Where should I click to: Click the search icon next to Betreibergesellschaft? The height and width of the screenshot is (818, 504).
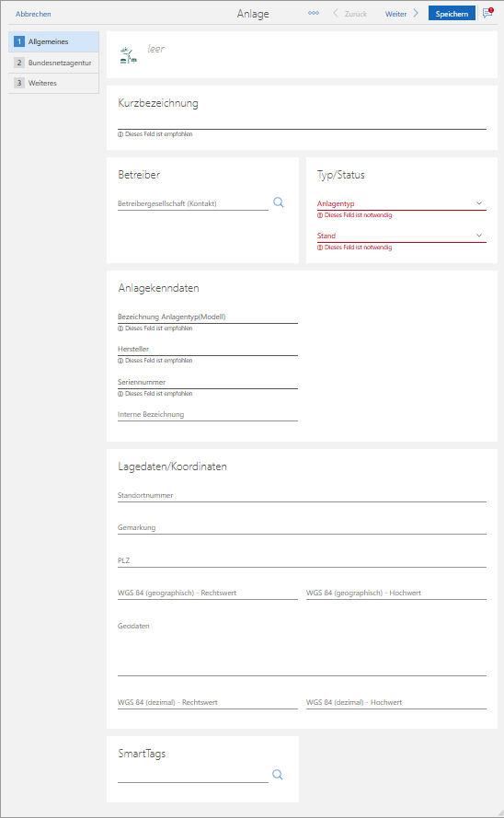pyautogui.click(x=279, y=202)
